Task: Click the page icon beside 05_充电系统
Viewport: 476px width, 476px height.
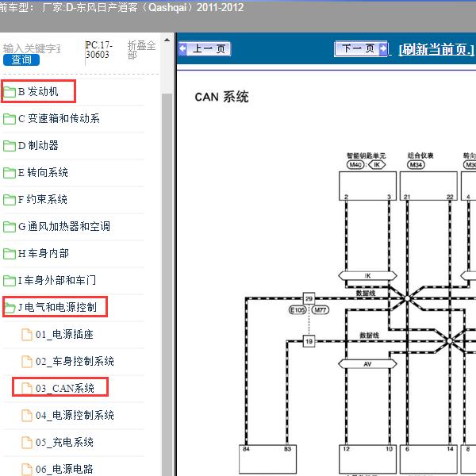Action: coord(27,443)
